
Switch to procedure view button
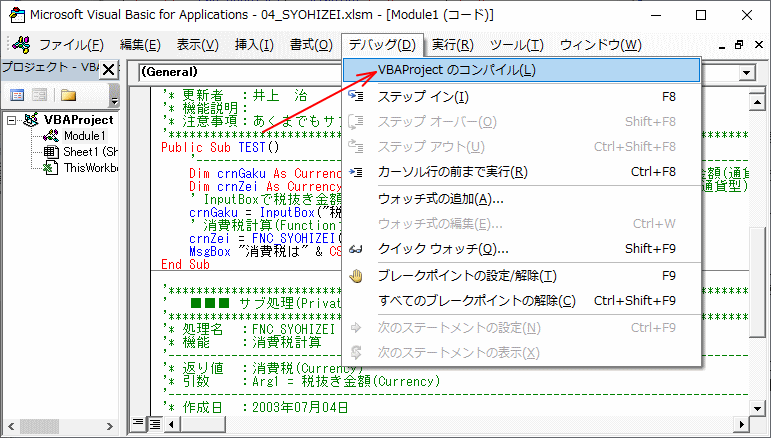pos(138,423)
